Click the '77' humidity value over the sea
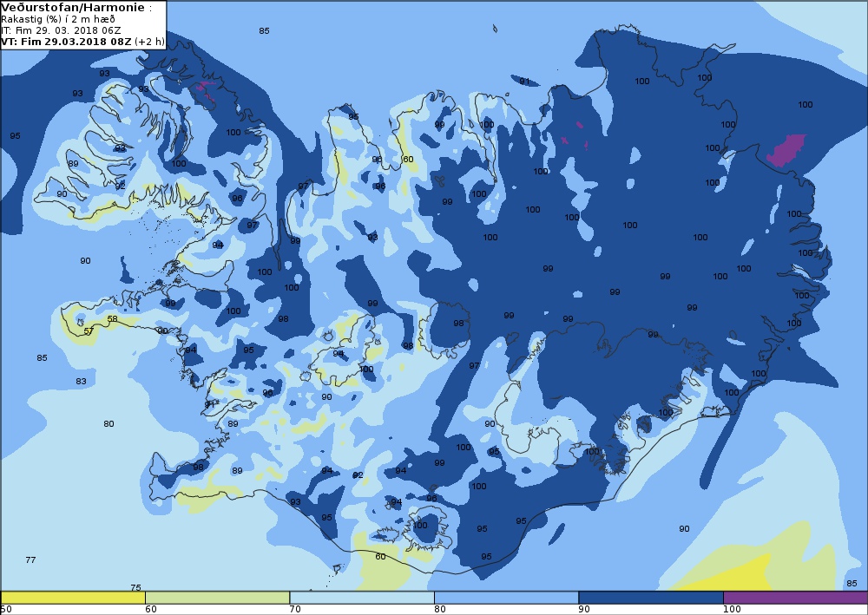 tap(30, 559)
